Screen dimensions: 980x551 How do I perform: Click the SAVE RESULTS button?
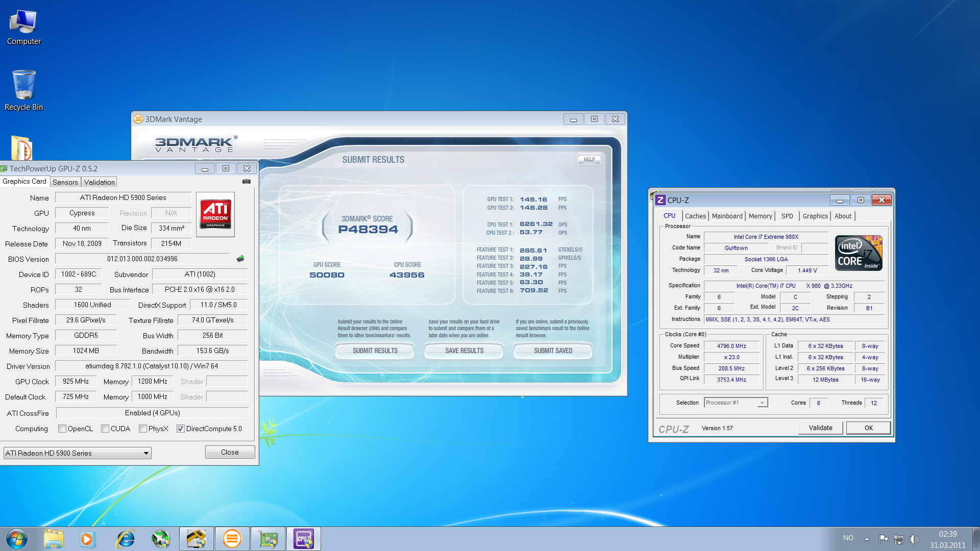(x=464, y=350)
